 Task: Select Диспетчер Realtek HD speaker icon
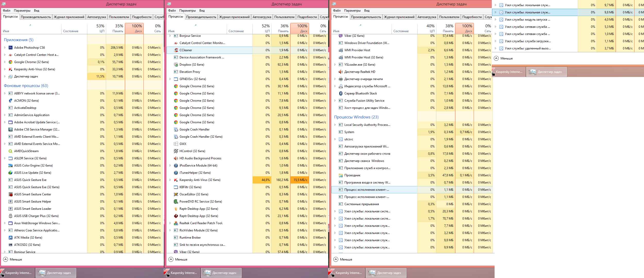[x=341, y=72]
